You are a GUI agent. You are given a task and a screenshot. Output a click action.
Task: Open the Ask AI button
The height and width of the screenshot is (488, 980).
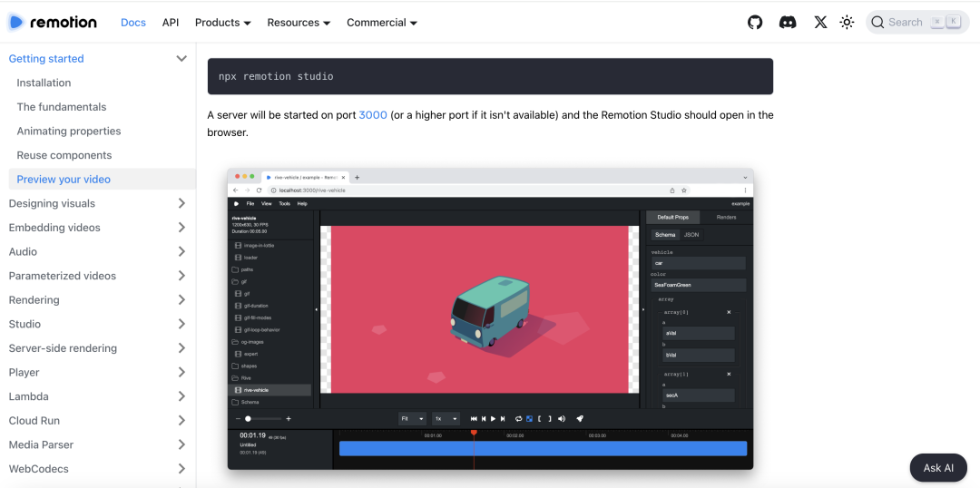938,468
